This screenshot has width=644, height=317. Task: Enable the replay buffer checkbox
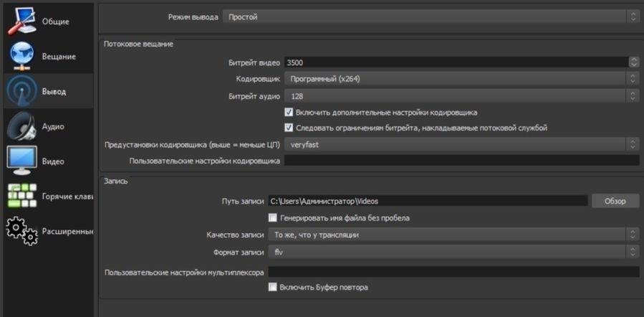click(x=272, y=288)
